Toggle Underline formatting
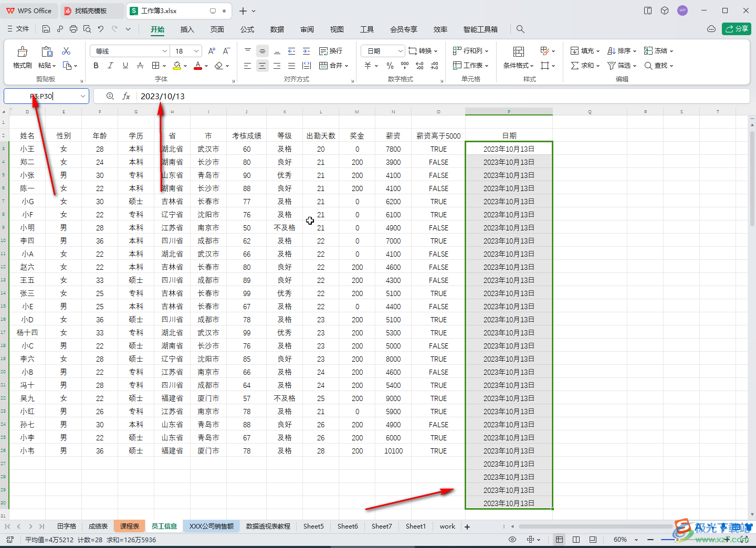 [x=125, y=66]
